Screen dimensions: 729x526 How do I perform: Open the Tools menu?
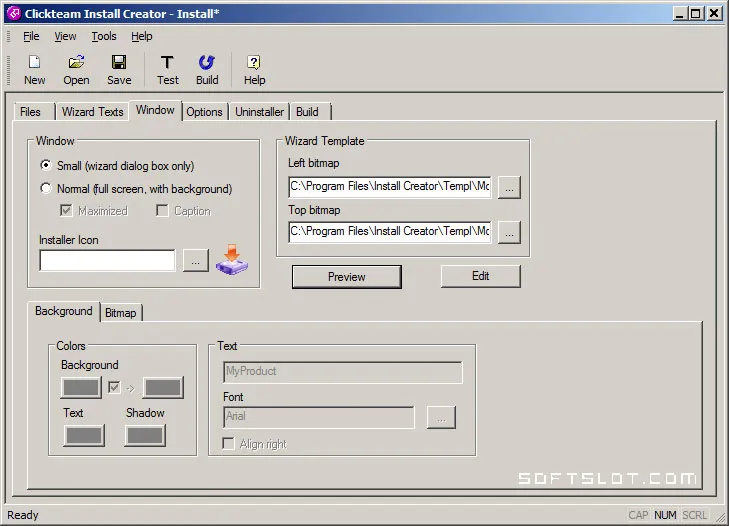(x=104, y=36)
